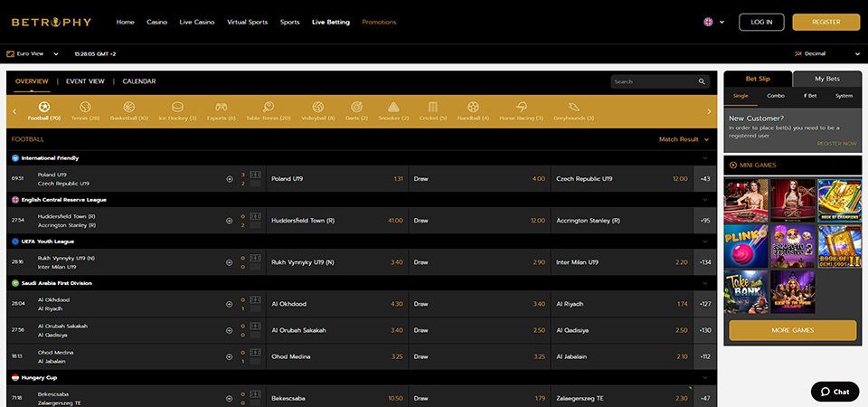Click the Betrophy logo
This screenshot has width=868, height=407.
click(52, 22)
